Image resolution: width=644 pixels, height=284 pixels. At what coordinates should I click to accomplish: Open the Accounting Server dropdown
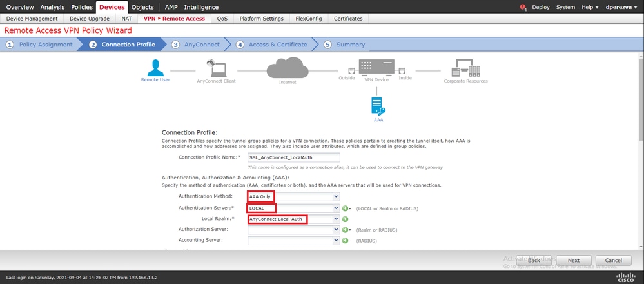337,241
